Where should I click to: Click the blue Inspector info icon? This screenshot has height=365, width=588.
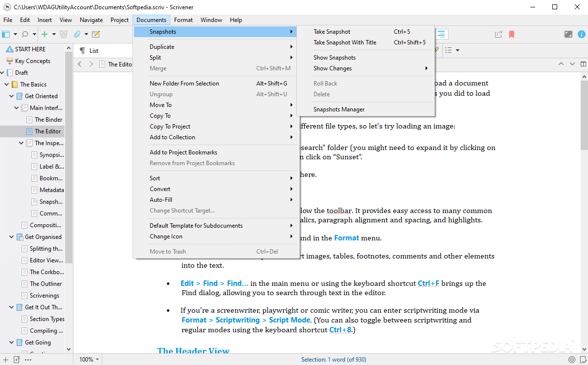[582, 34]
